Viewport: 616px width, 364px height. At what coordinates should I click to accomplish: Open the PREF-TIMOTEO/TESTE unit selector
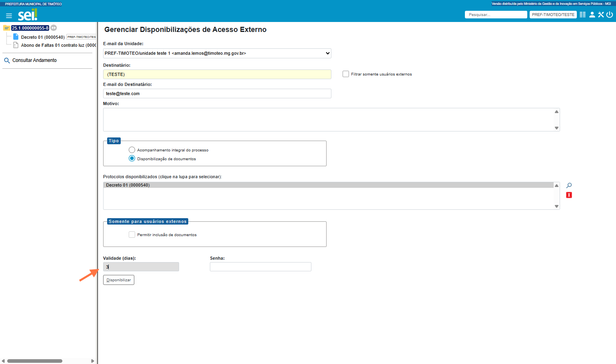click(x=553, y=14)
